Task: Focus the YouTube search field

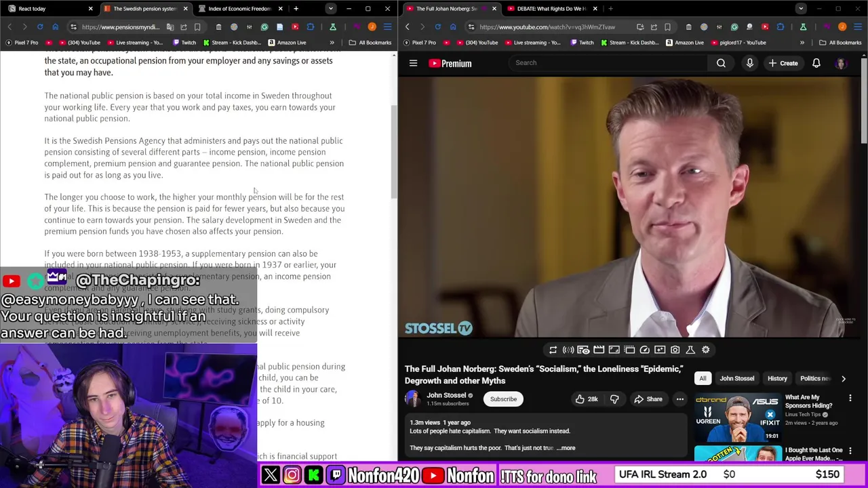Action: 608,63
